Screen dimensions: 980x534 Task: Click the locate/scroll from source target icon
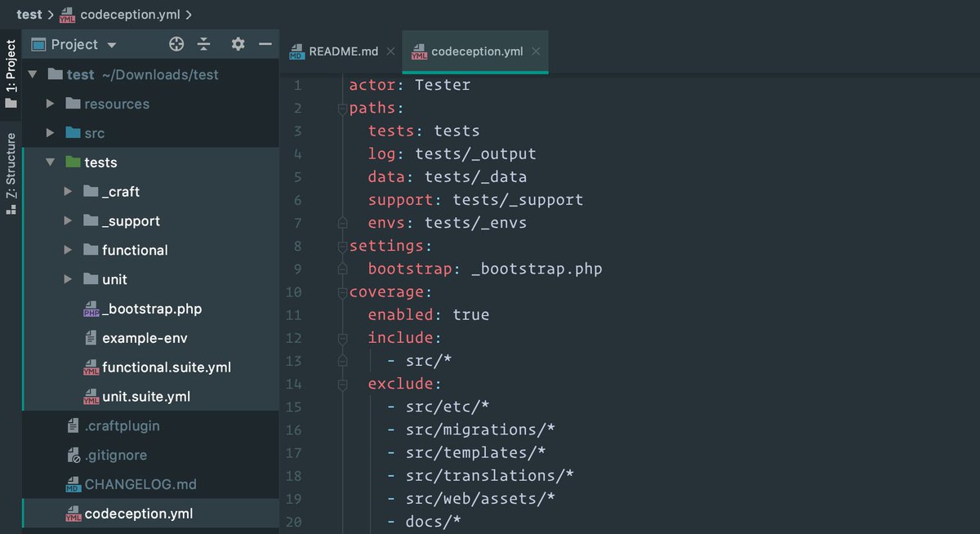(x=176, y=44)
